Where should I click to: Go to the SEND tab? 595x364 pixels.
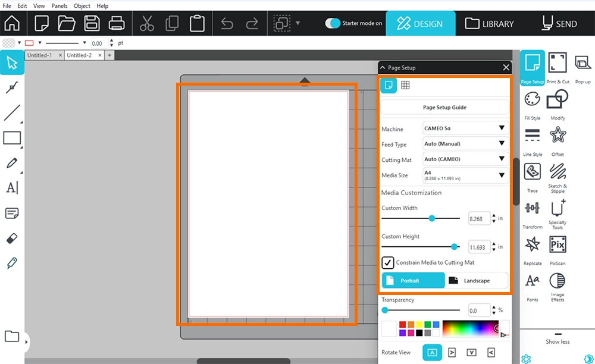(x=559, y=24)
